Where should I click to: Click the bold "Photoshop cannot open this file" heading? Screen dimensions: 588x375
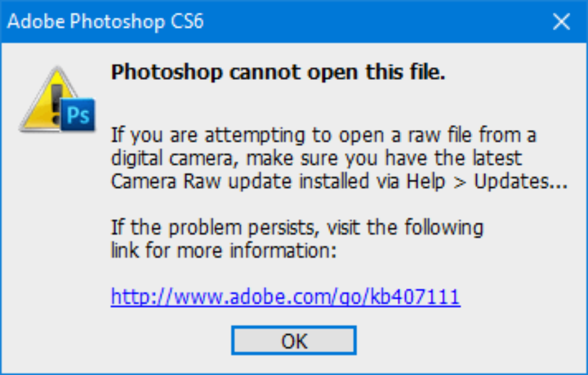click(278, 73)
